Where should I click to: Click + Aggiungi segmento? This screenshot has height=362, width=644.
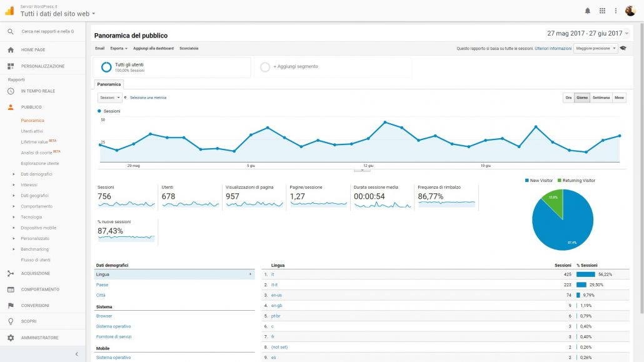(296, 66)
